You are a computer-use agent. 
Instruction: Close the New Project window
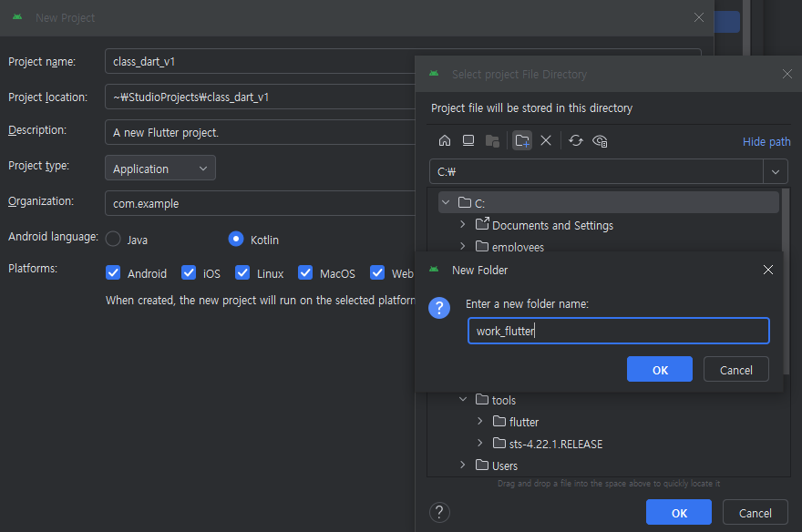click(x=699, y=17)
